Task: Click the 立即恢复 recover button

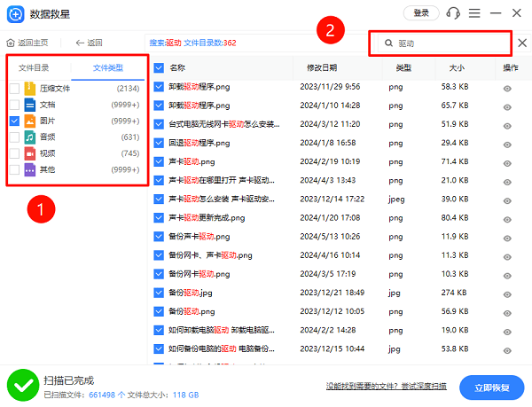Action: click(x=491, y=387)
